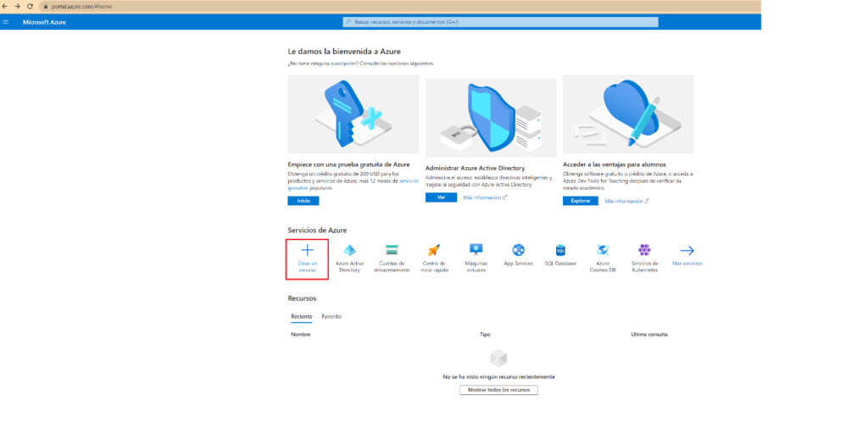Screen dimensions: 868x440
Task: Select the Reciente tab
Action: coord(302,316)
